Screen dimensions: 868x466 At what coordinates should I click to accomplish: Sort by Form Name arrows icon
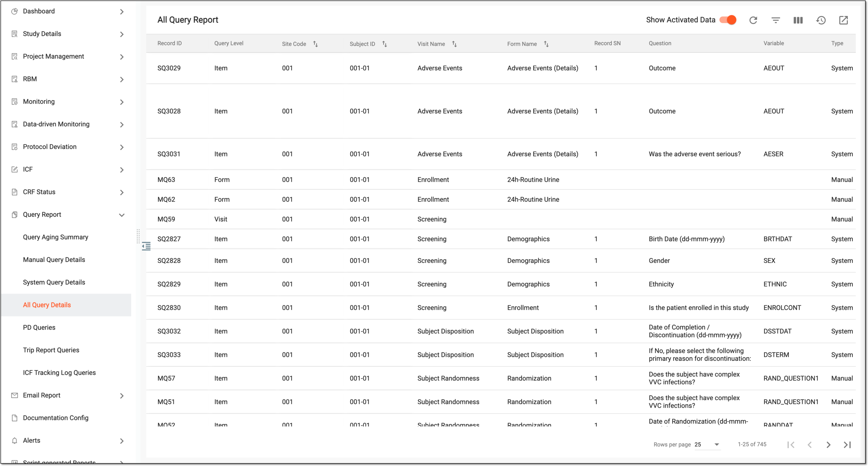(x=546, y=44)
